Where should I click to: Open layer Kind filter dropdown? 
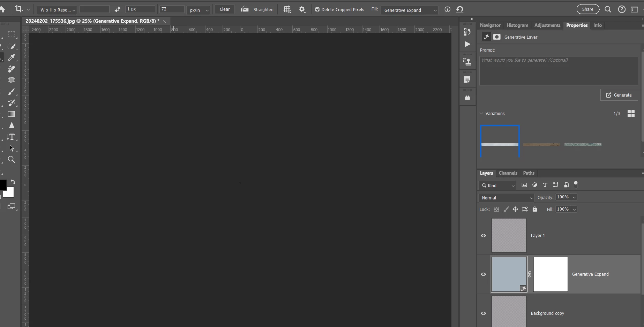497,185
